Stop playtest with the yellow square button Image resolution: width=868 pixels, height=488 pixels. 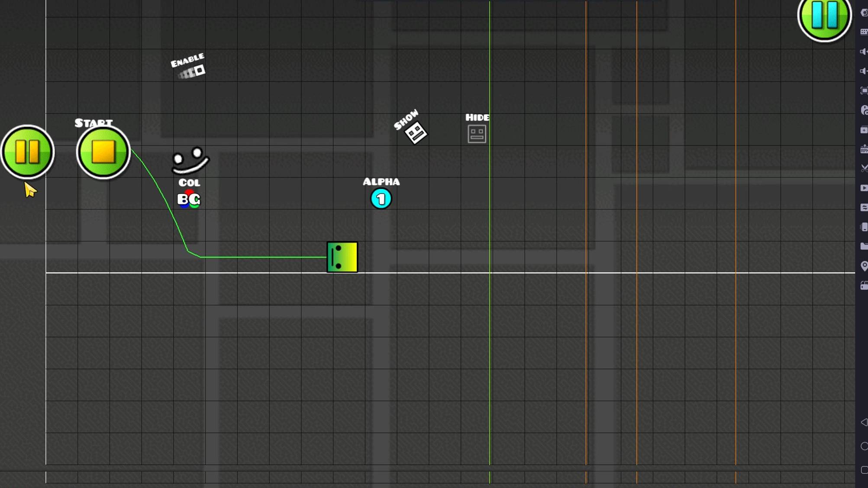[103, 152]
